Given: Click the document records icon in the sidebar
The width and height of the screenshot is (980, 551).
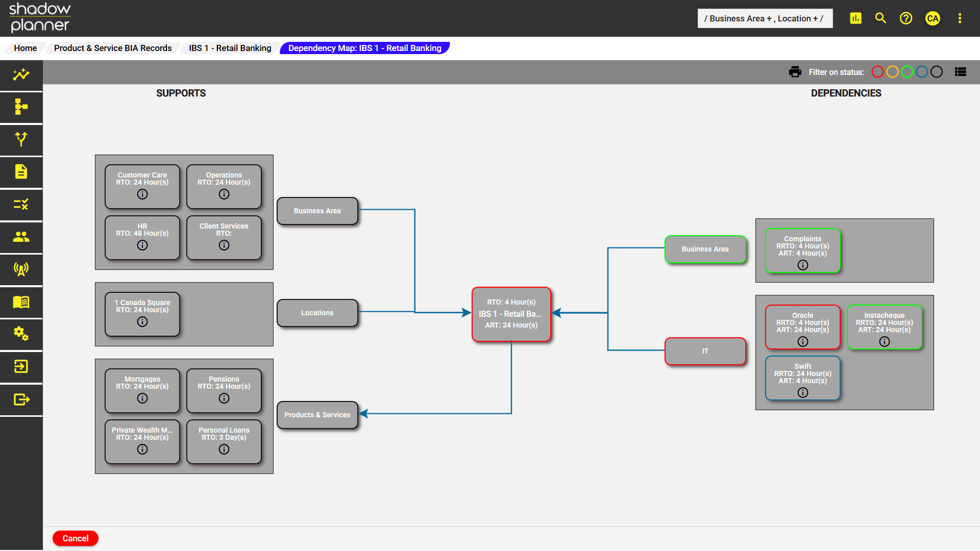Looking at the screenshot, I should (21, 172).
